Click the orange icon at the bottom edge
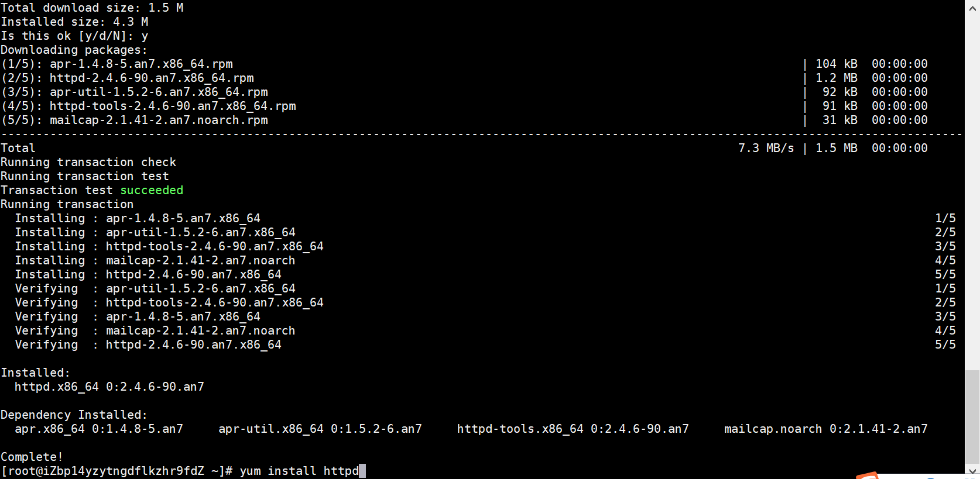Viewport: 980px width, 479px height. pyautogui.click(x=868, y=475)
